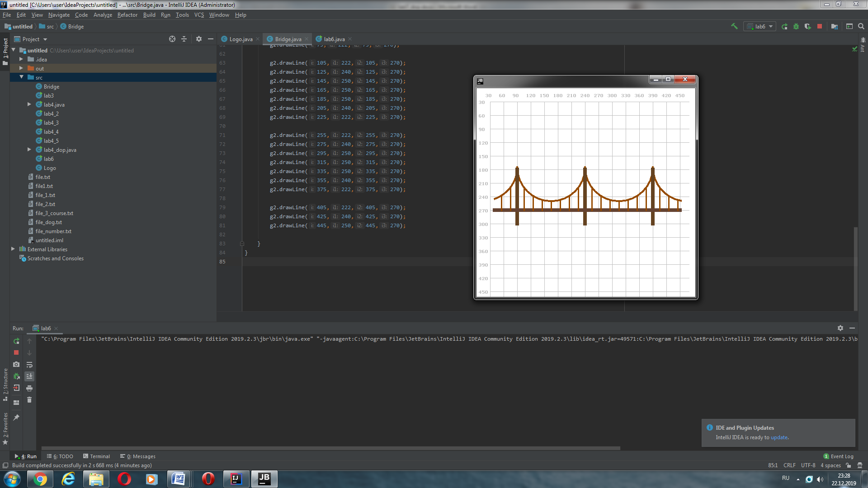Click the Build Project hammer icon

734,26
